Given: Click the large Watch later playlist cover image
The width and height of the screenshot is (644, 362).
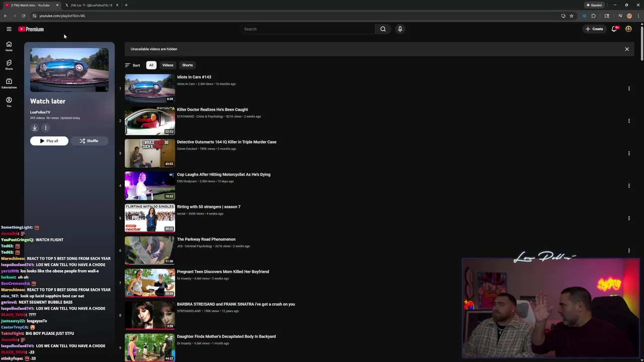Looking at the screenshot, I should pos(69,70).
